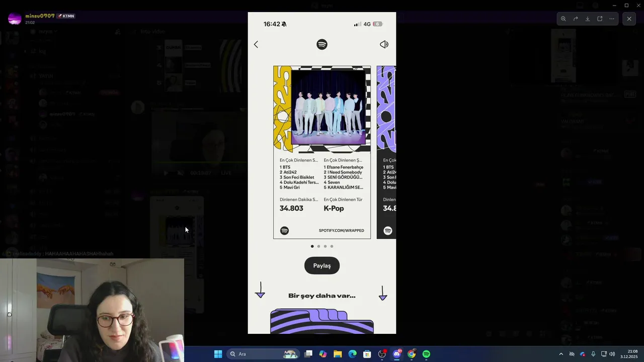Click '4 Seven' song entry

pos(332,183)
